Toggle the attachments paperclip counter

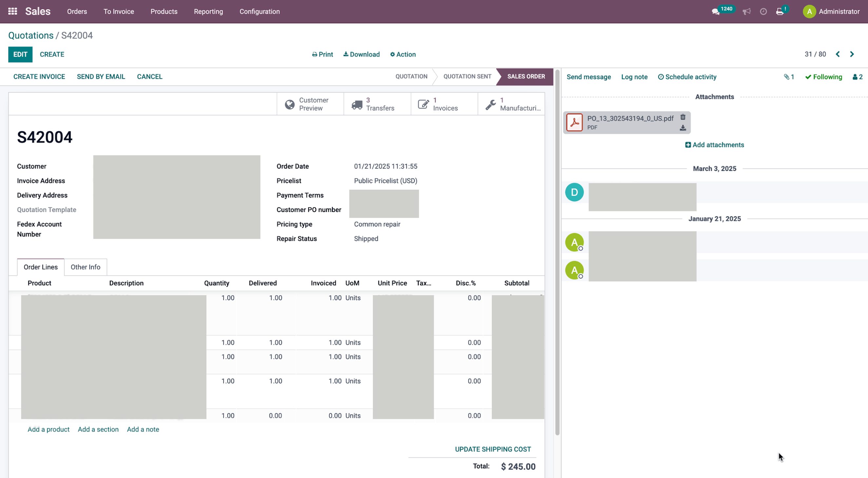coord(789,77)
